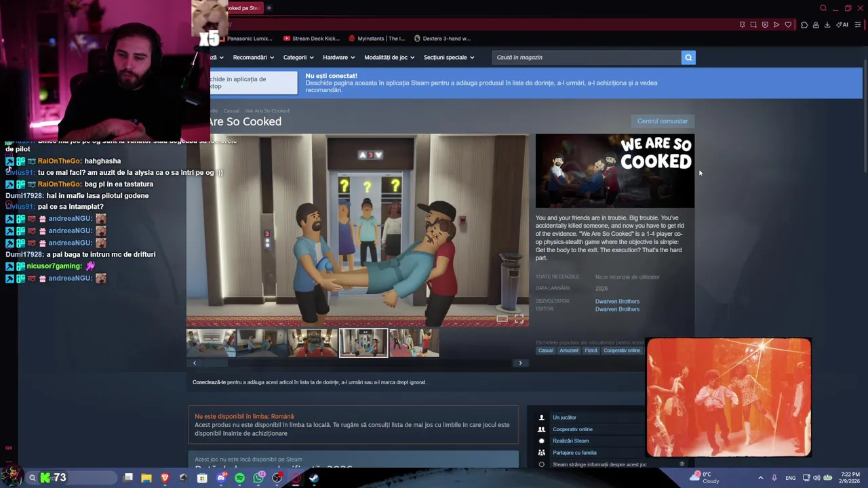
Task: Open Task View from the taskbar
Action: pyautogui.click(x=128, y=478)
